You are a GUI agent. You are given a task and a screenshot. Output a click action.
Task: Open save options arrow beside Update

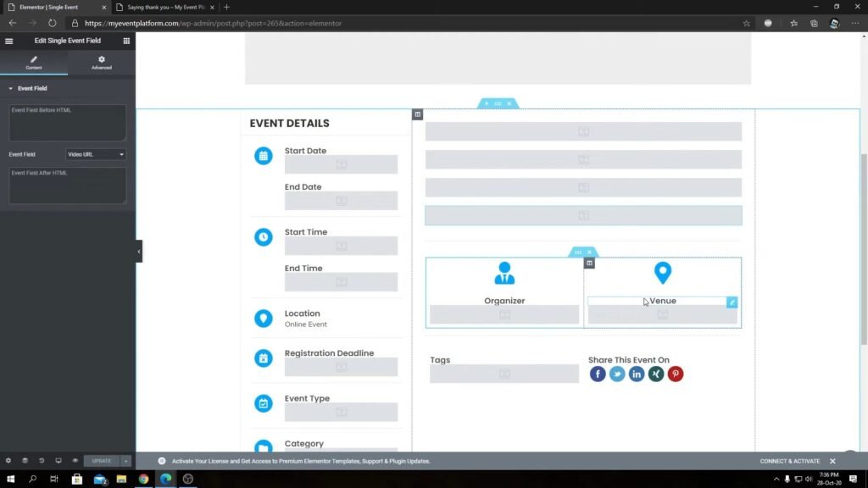(126, 461)
